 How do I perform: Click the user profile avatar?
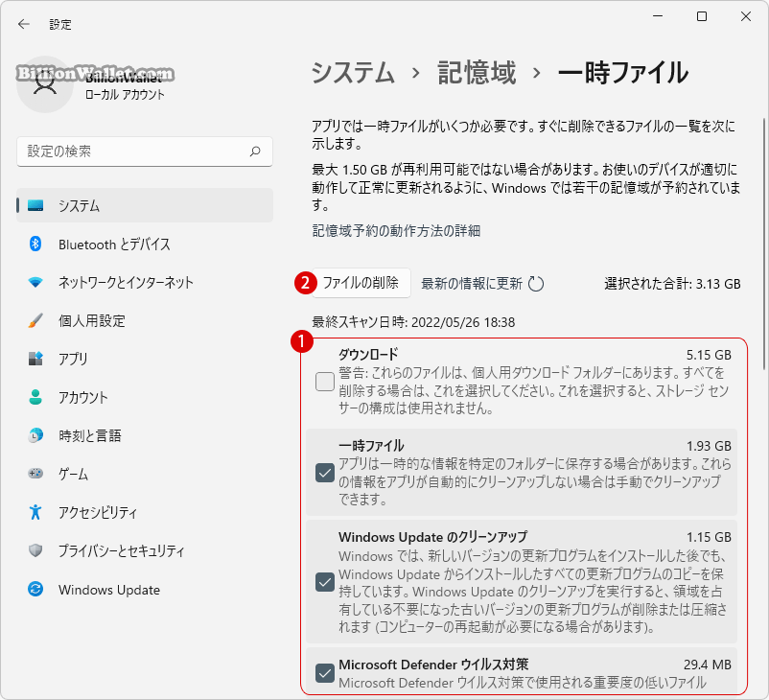45,84
